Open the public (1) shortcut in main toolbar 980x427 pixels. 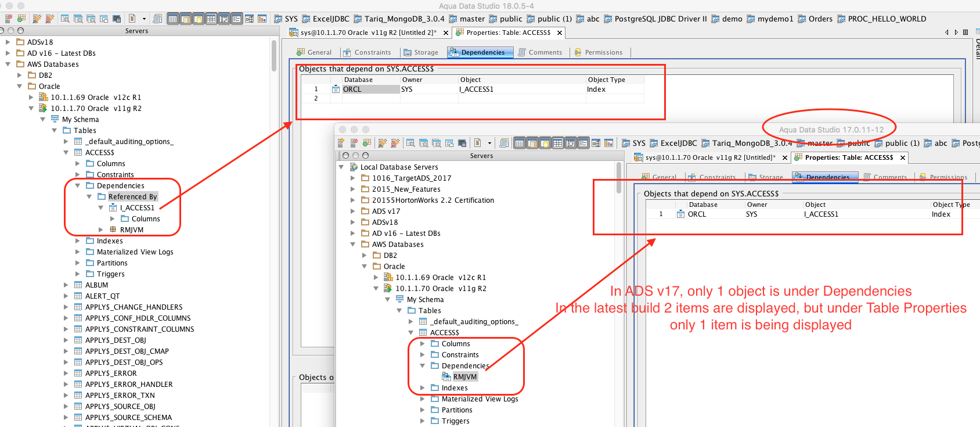coord(549,19)
